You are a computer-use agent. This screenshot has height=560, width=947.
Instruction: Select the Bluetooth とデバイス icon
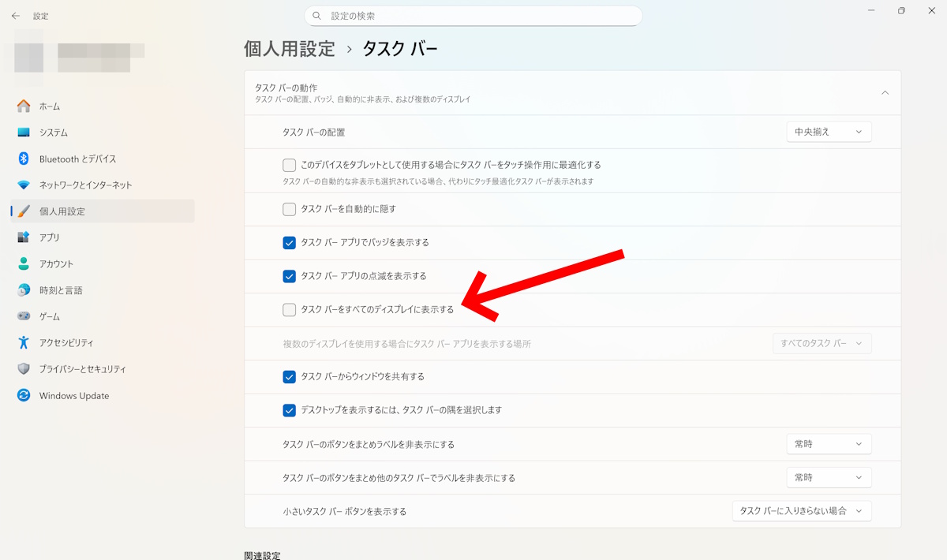[24, 159]
